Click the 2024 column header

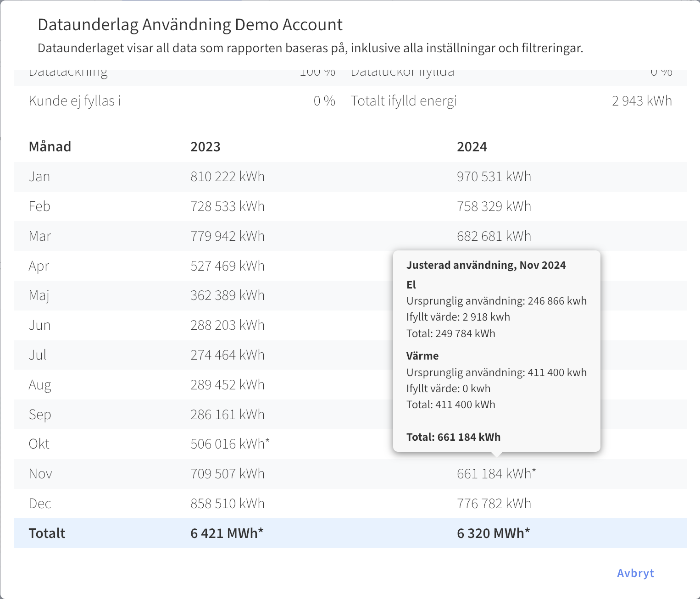(472, 147)
